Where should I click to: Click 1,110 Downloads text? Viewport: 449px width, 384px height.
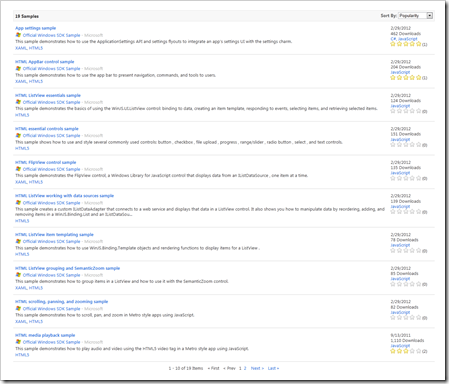click(x=407, y=341)
